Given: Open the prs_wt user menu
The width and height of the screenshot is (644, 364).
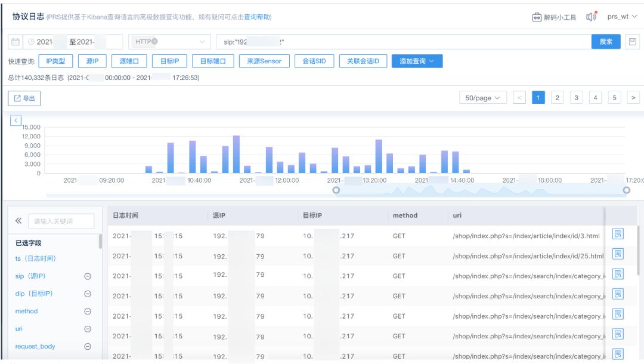Looking at the screenshot, I should pyautogui.click(x=622, y=17).
